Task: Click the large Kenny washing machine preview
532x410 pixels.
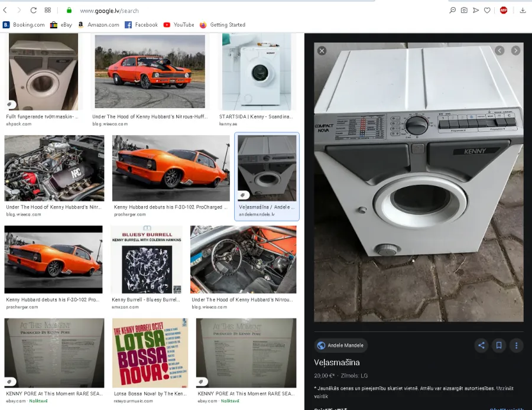Action: coord(419,182)
